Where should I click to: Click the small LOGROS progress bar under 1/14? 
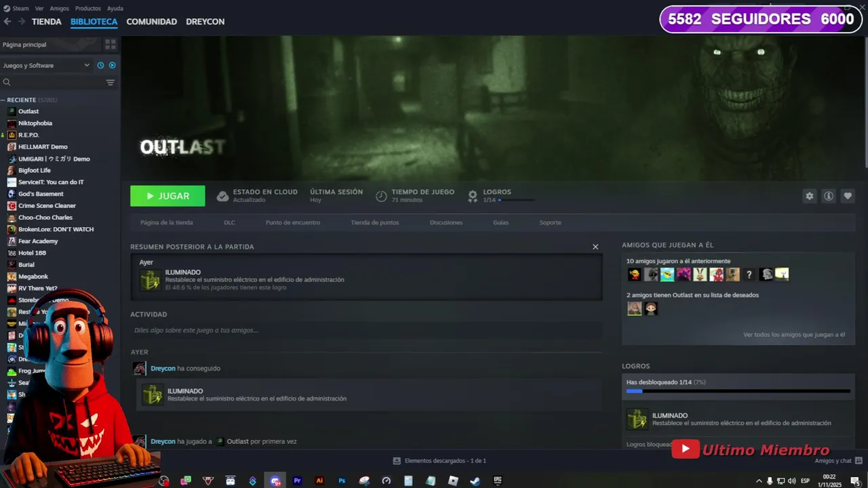[516, 200]
